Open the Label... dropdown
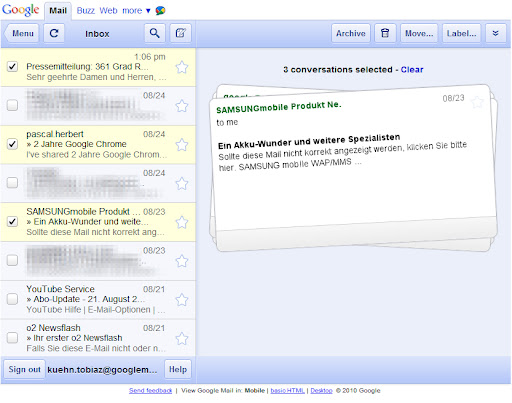Screen dimensions: 512x403 point(462,33)
